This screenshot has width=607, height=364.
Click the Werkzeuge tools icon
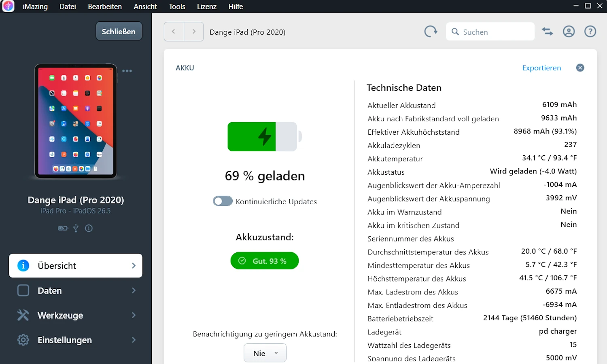point(23,315)
